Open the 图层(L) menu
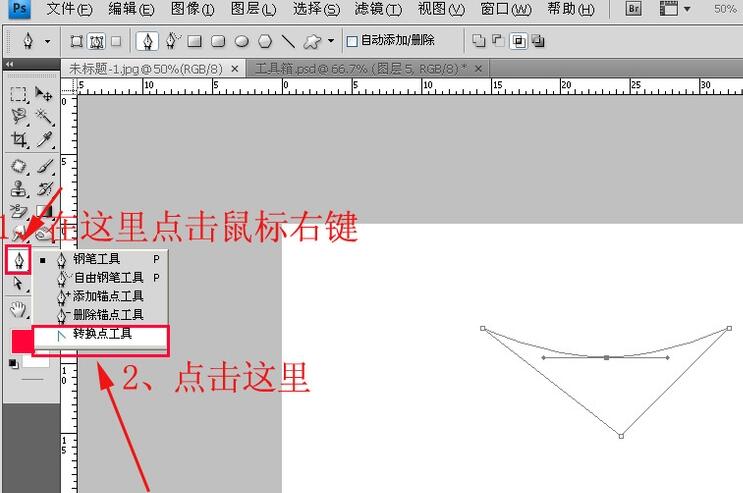This screenshot has width=743, height=493. click(x=254, y=9)
